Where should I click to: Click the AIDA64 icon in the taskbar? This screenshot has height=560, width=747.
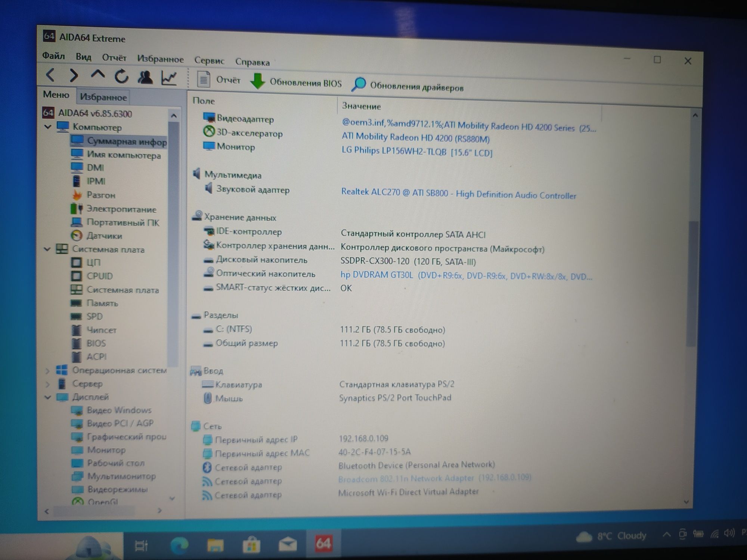(x=323, y=543)
